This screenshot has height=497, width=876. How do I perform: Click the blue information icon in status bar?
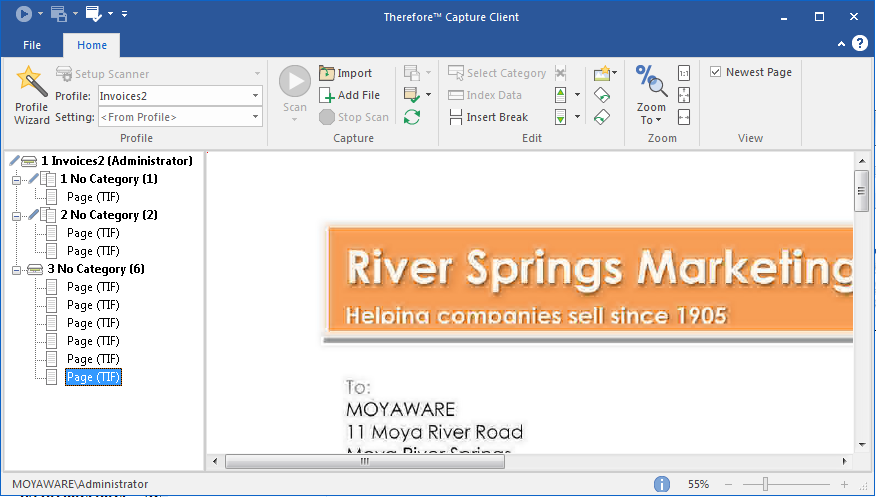coord(662,484)
